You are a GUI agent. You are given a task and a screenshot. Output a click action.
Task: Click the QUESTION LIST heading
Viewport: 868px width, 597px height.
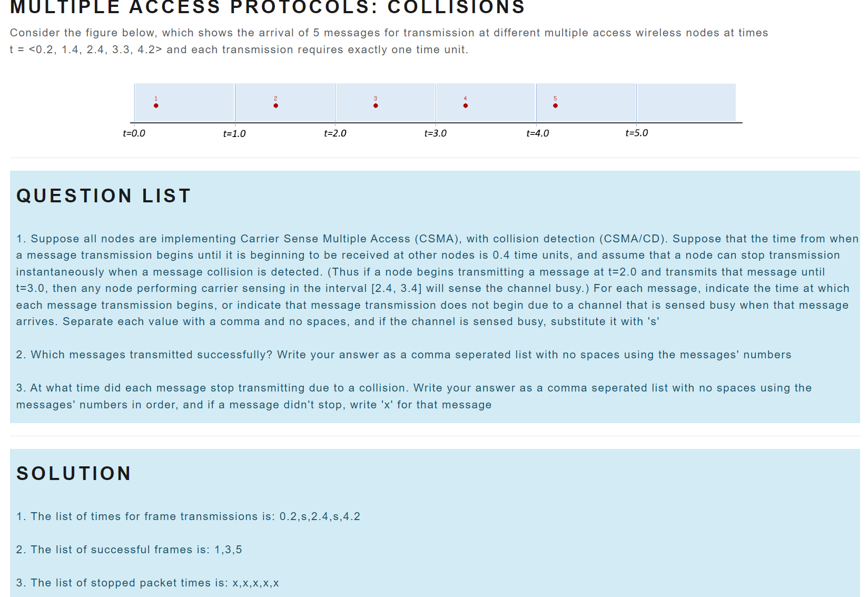(103, 195)
